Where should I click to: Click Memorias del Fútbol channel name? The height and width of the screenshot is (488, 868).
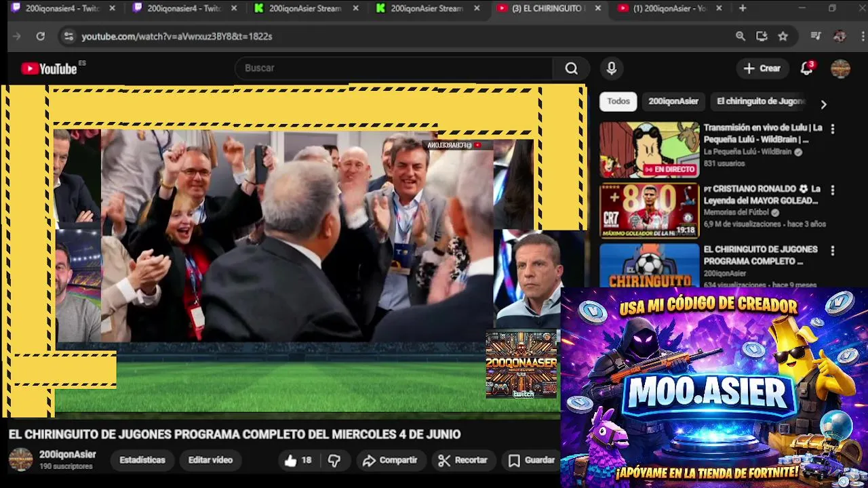click(736, 213)
